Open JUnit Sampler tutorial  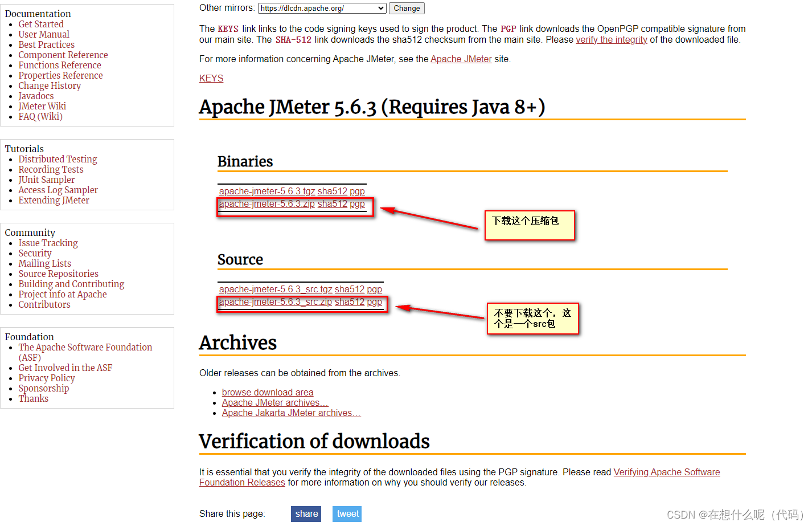coord(47,180)
